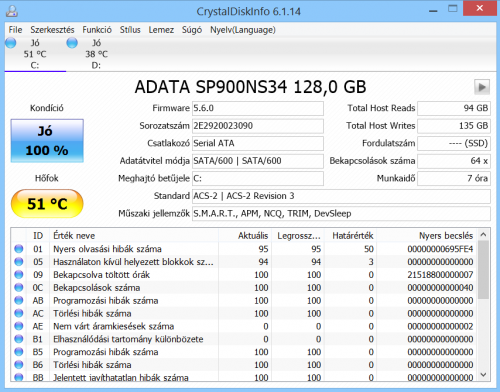Maximize the CrystalDiskInfo window
This screenshot has height=392, width=500.
pyautogui.click(x=452, y=9)
